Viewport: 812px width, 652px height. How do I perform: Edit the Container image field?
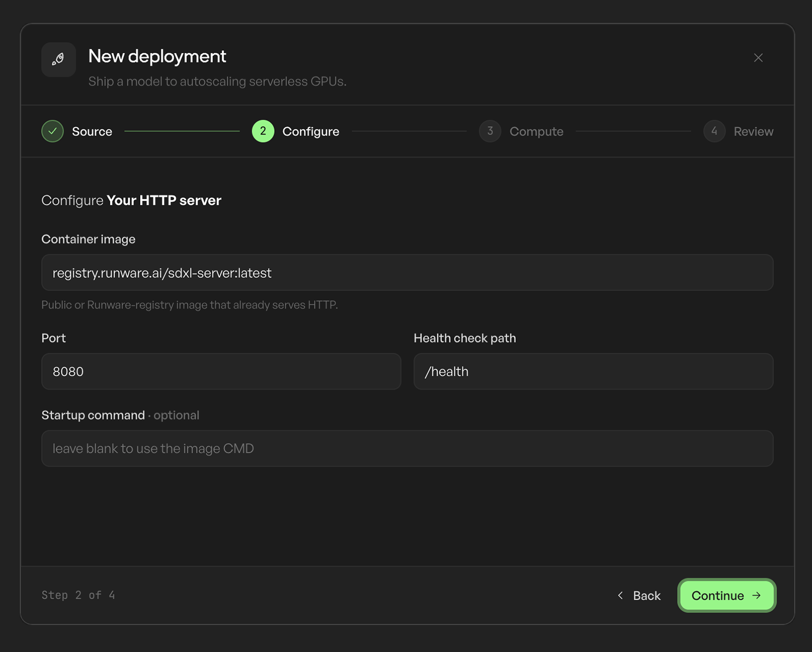coord(407,273)
